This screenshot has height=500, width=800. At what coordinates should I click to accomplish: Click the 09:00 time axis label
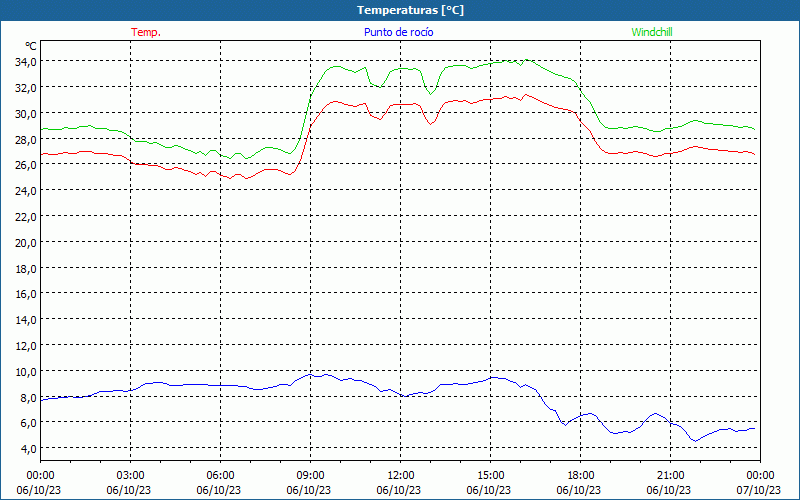click(x=310, y=476)
